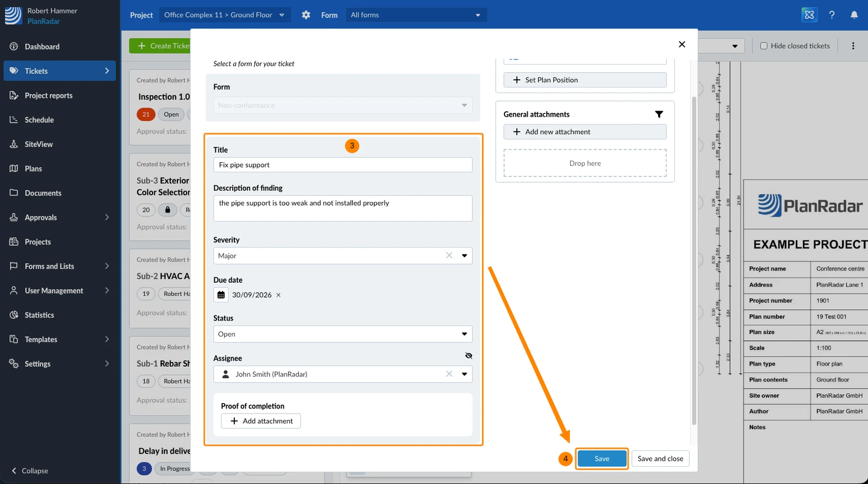The width and height of the screenshot is (868, 484).
Task: Clear the Major severity selection
Action: (x=449, y=256)
